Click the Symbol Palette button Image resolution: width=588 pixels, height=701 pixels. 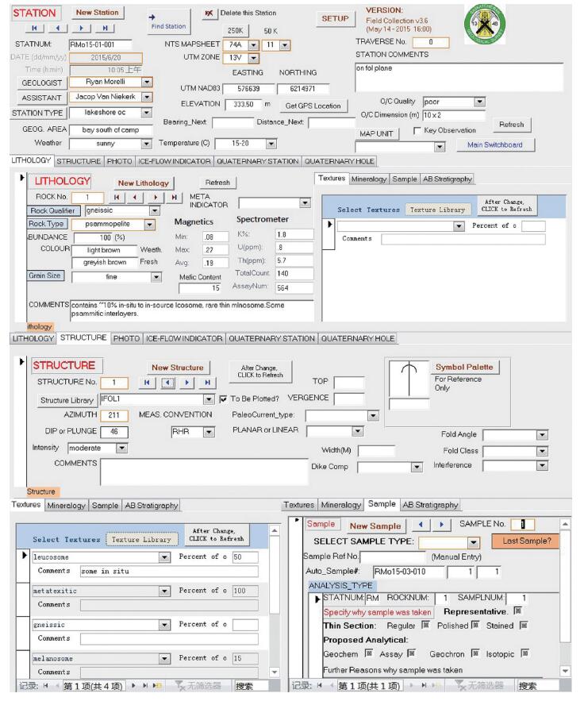tap(465, 367)
